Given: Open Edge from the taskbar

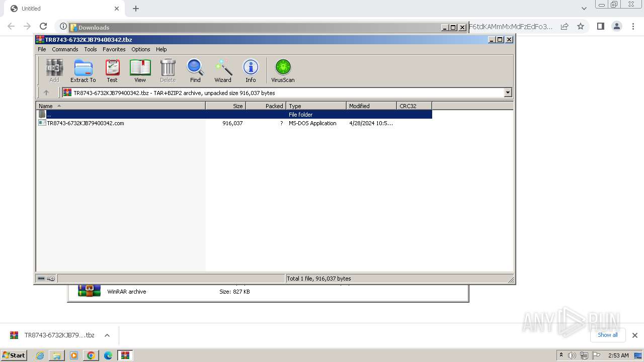Looking at the screenshot, I should 108,355.
